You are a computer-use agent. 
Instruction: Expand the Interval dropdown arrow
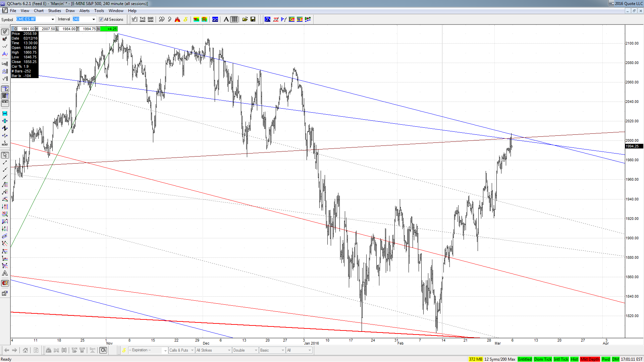point(94,19)
